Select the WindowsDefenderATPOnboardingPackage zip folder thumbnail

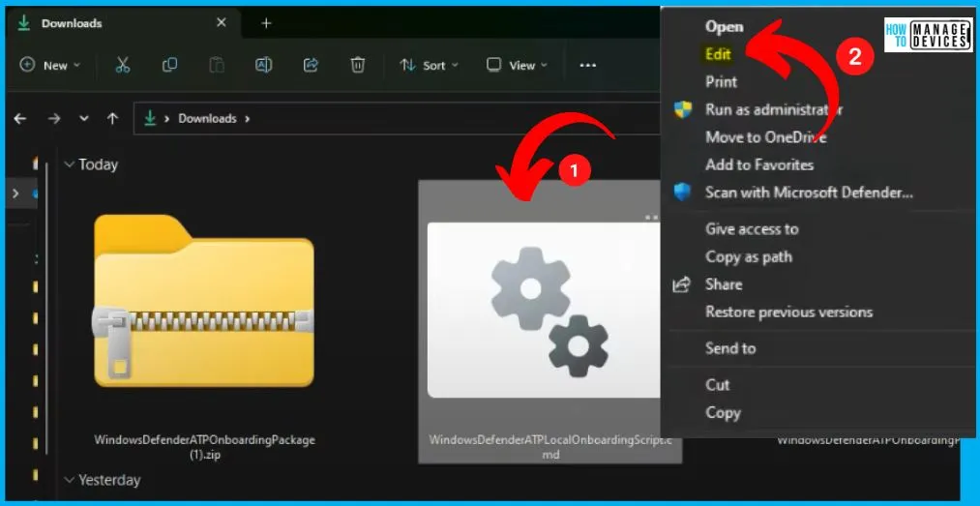point(204,301)
